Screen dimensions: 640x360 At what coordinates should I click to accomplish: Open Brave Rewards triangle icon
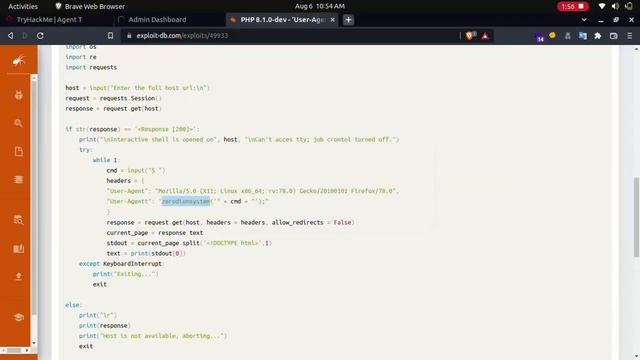485,36
